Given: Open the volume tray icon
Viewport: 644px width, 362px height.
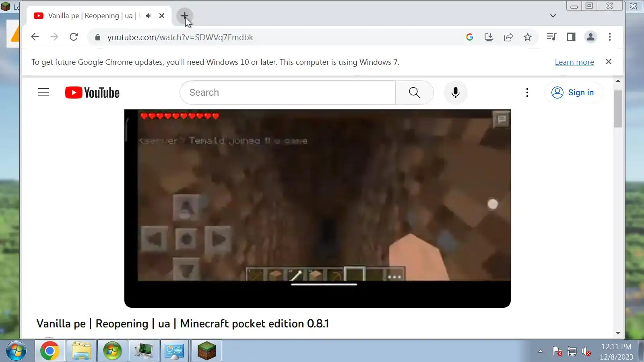Looking at the screenshot, I should (586, 352).
